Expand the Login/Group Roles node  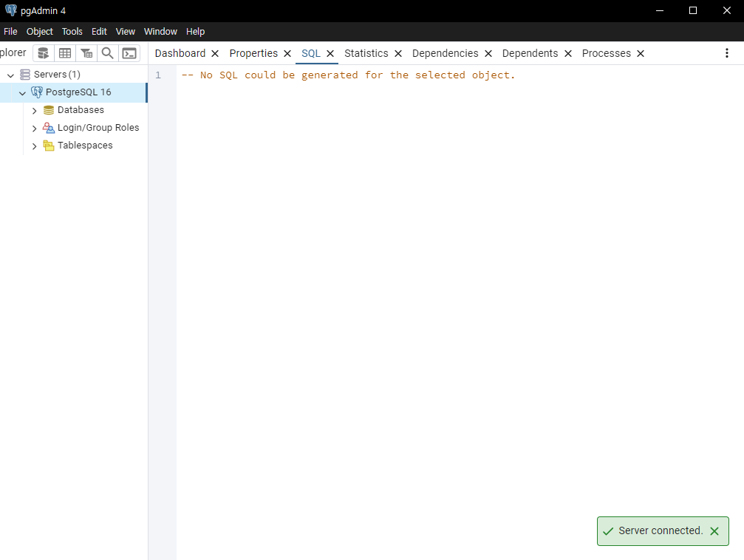(x=34, y=128)
